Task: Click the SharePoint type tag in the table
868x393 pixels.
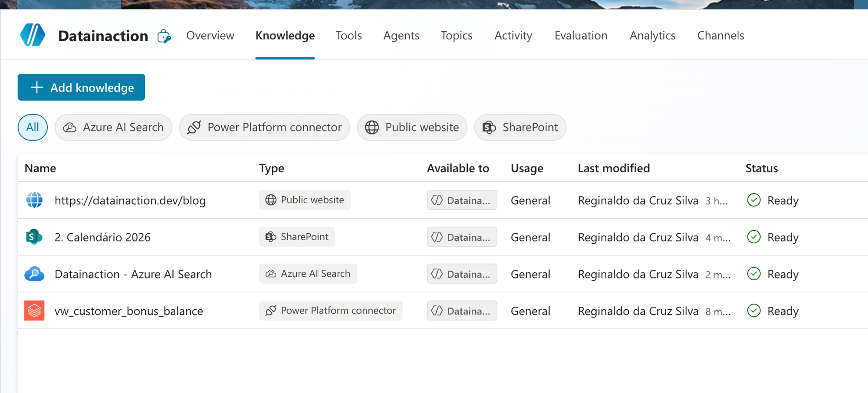Action: pos(297,237)
